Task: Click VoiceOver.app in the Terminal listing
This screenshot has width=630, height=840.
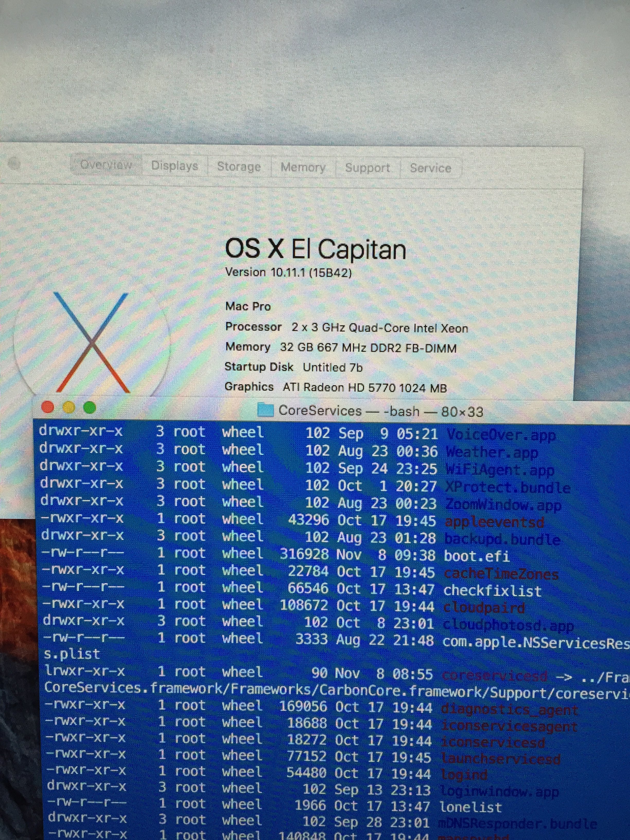Action: click(501, 435)
